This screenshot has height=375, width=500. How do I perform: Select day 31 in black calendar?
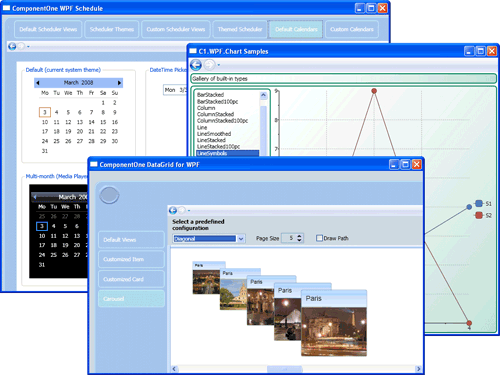[42, 265]
